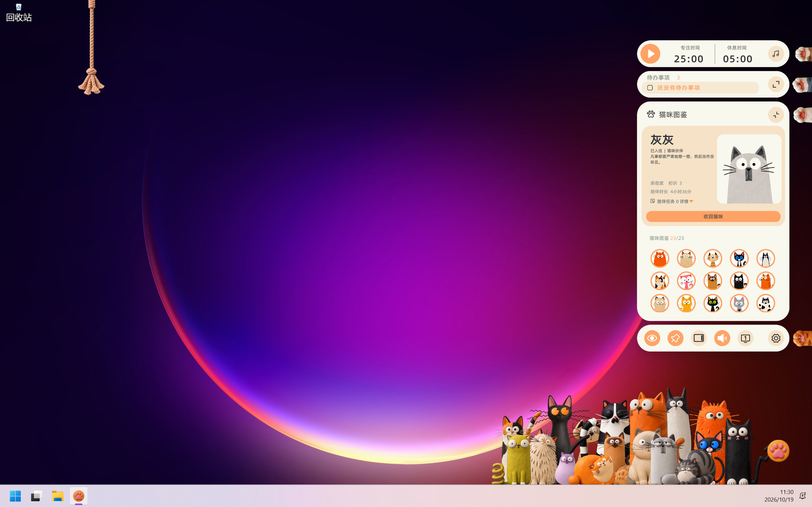Image resolution: width=812 pixels, height=507 pixels.
Task: Select the yellow-orange cat avatar
Action: point(686,303)
